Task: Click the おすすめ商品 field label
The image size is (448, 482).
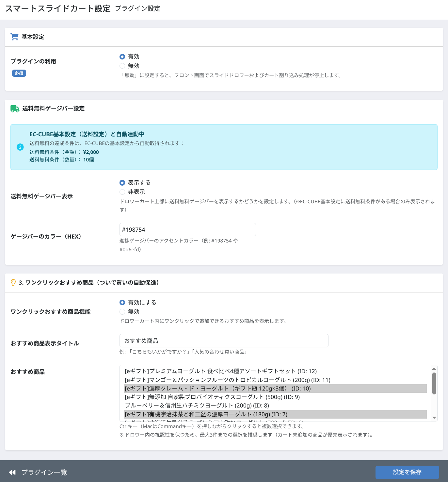Action: [28, 372]
